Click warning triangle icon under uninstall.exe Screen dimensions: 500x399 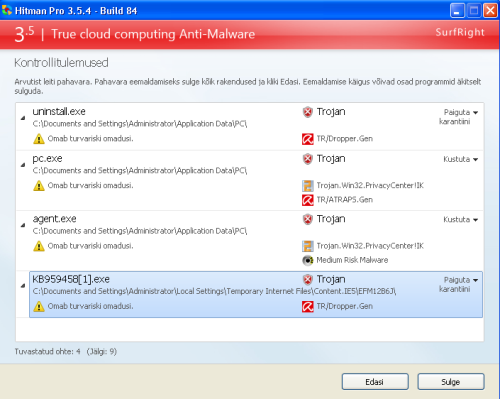[39, 139]
